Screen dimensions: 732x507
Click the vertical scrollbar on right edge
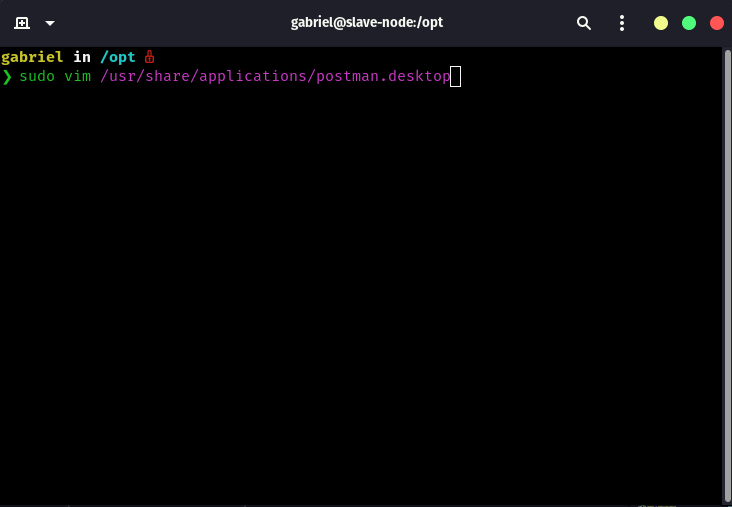pos(727,270)
